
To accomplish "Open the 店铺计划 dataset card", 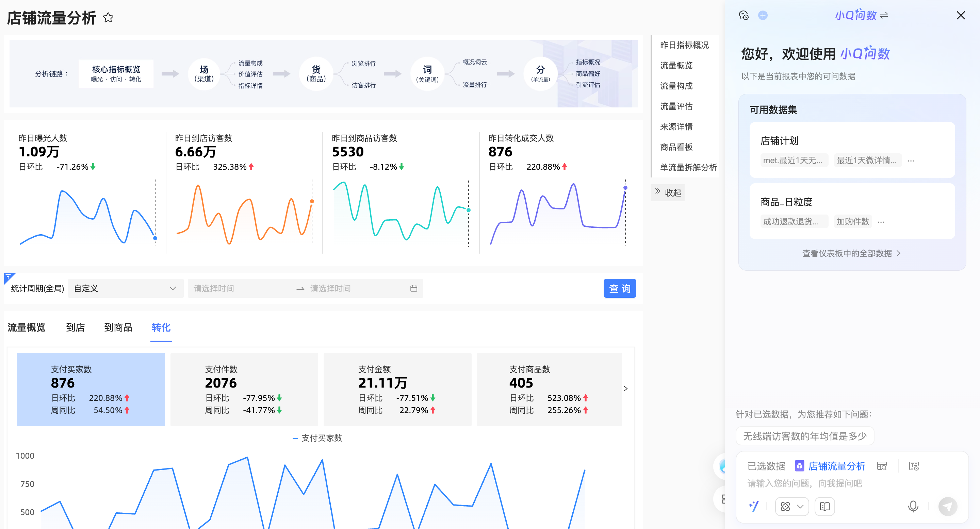I will 852,150.
